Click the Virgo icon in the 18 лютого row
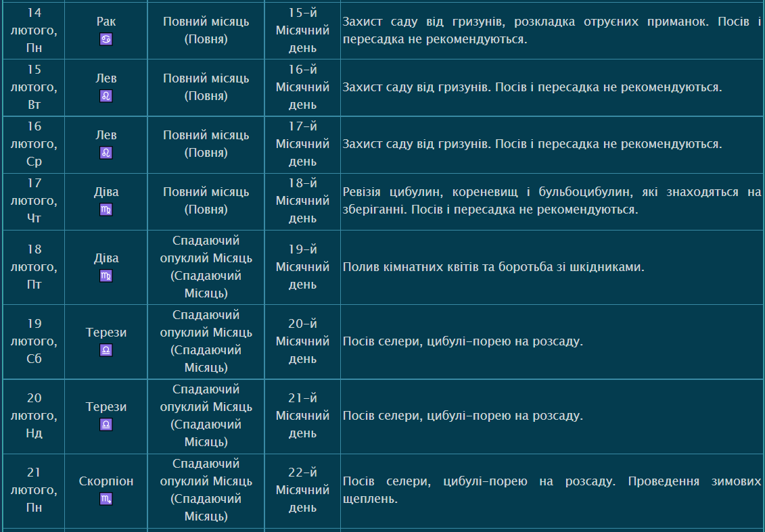Image resolution: width=765 pixels, height=532 pixels. (x=106, y=276)
